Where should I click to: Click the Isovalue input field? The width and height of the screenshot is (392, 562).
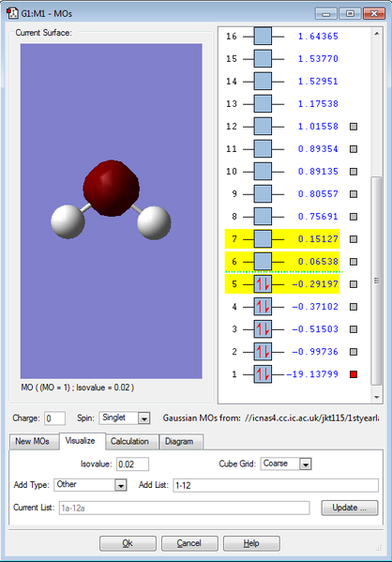(132, 464)
